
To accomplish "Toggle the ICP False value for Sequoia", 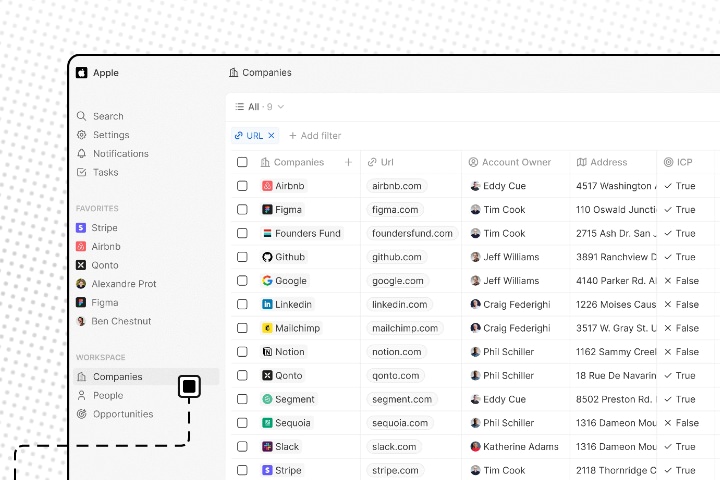I will pyautogui.click(x=682, y=423).
